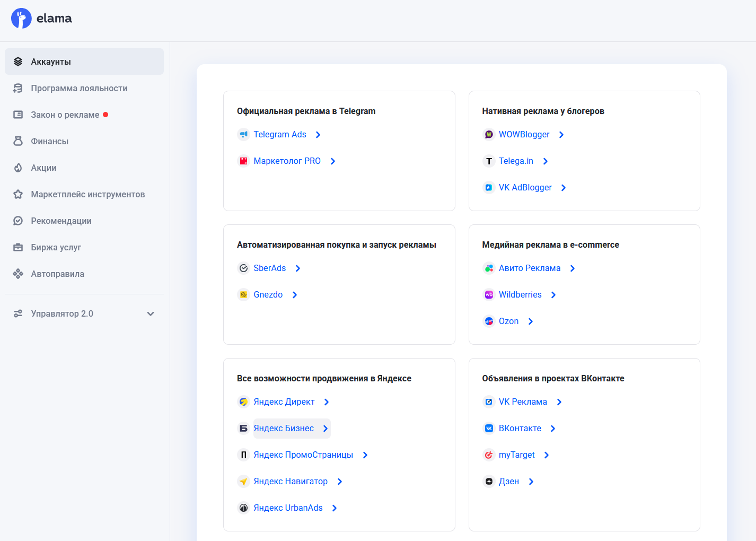
Task: Open the Яндекс ПромоСтраницы link
Action: coord(303,455)
